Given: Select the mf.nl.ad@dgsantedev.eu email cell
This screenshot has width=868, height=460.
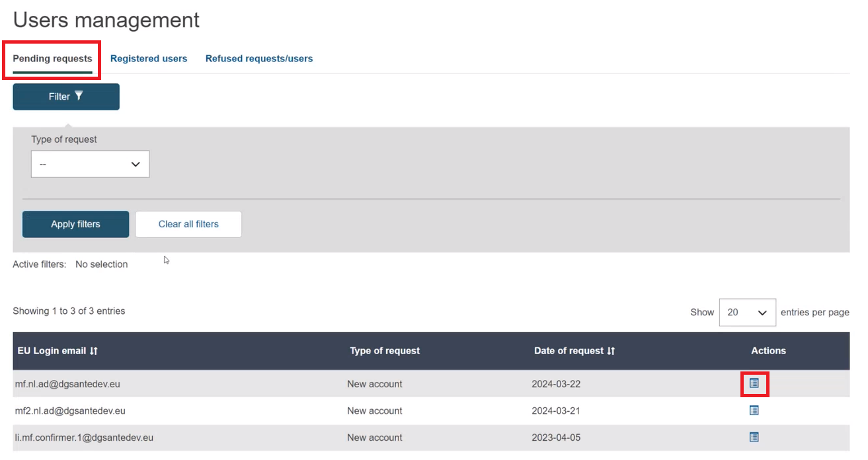Looking at the screenshot, I should tap(67, 384).
